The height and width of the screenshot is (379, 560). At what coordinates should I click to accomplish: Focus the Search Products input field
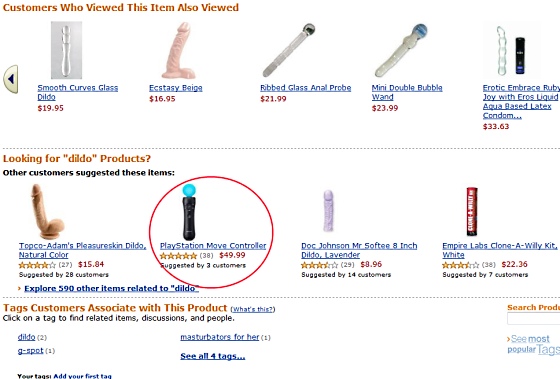pos(533,319)
